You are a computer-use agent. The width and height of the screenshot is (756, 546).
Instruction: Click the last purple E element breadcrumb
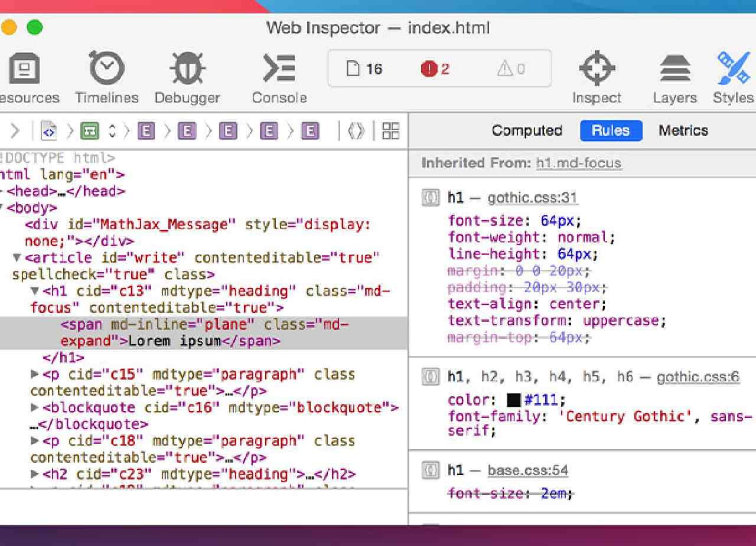(x=309, y=131)
